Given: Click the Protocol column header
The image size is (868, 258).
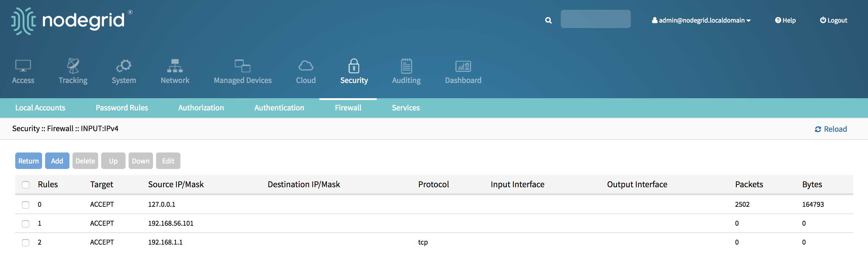Looking at the screenshot, I should click(x=433, y=185).
